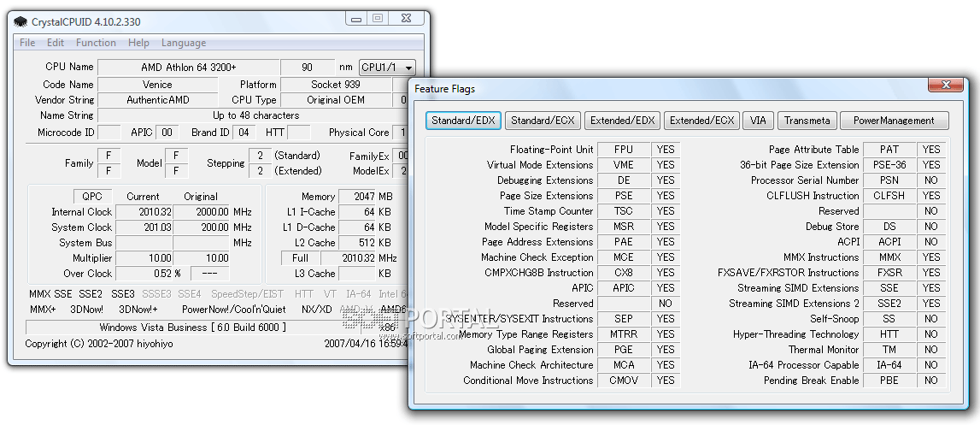Screen dimensions: 980x425
Task: Click the MTRR flag cell
Action: 623,334
